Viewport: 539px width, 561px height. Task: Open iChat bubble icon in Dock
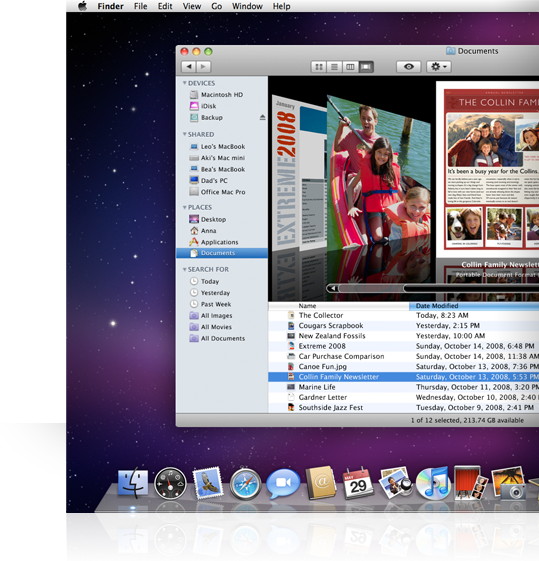tap(283, 483)
